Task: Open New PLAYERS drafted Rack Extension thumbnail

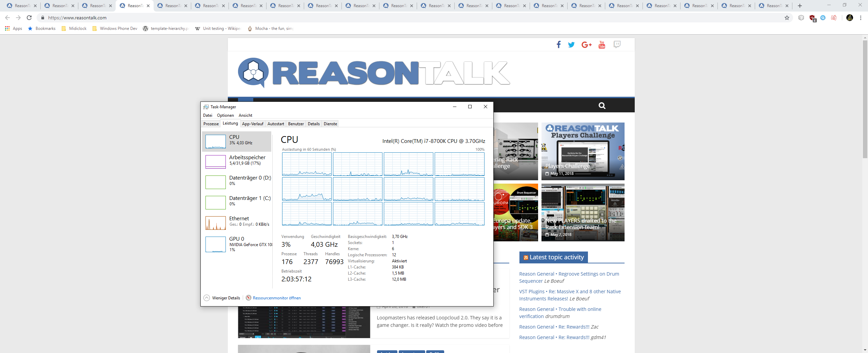Action: point(583,212)
